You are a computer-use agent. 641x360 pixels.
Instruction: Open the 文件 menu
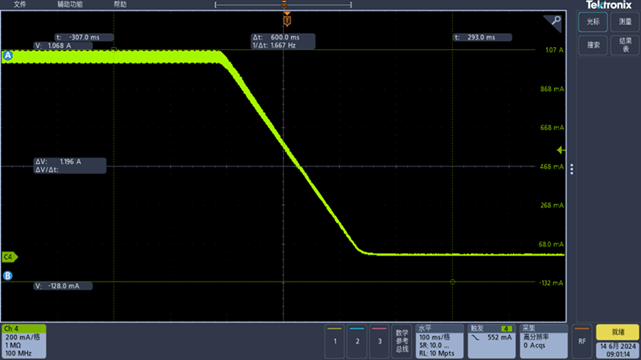[19, 4]
